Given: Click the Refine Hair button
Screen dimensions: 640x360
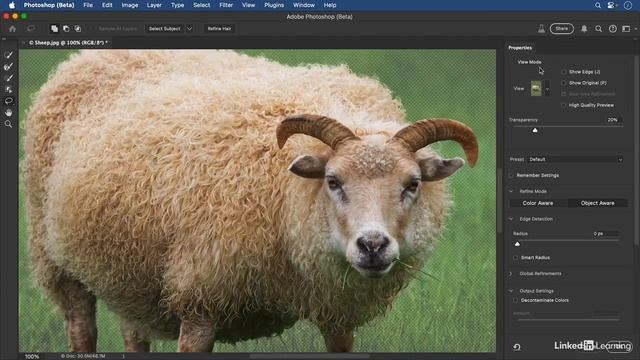Looking at the screenshot, I should (219, 29).
